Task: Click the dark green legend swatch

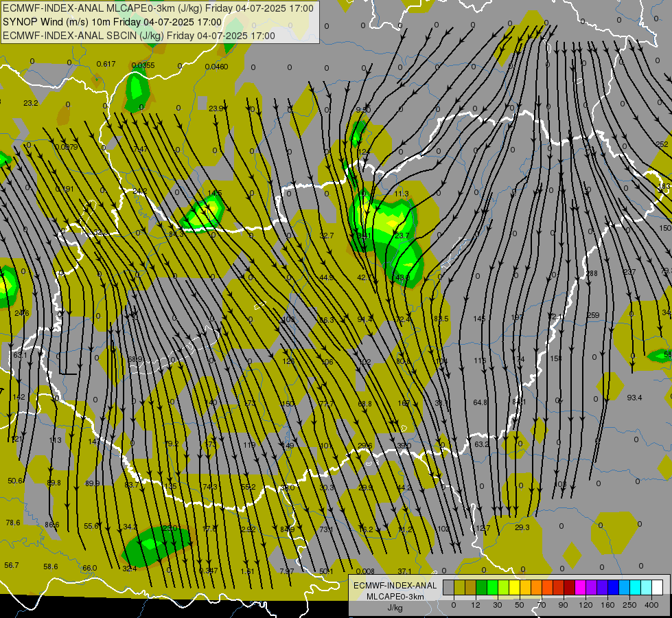Action: point(482,587)
